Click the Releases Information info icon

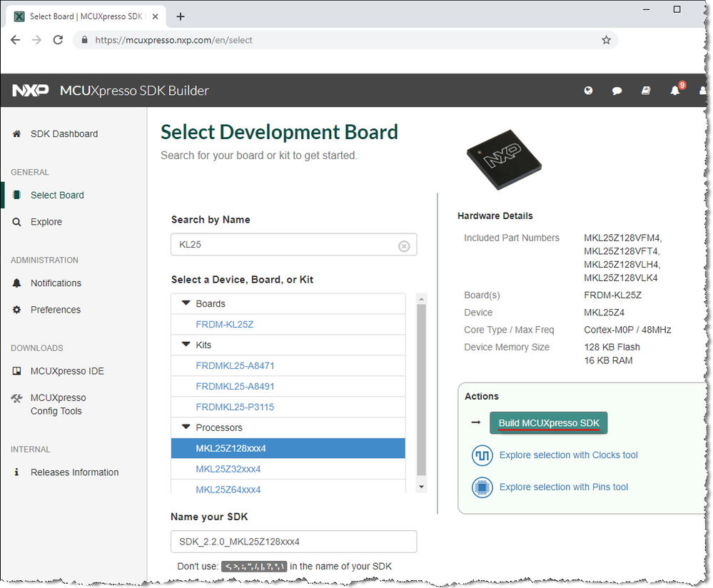tap(17, 472)
